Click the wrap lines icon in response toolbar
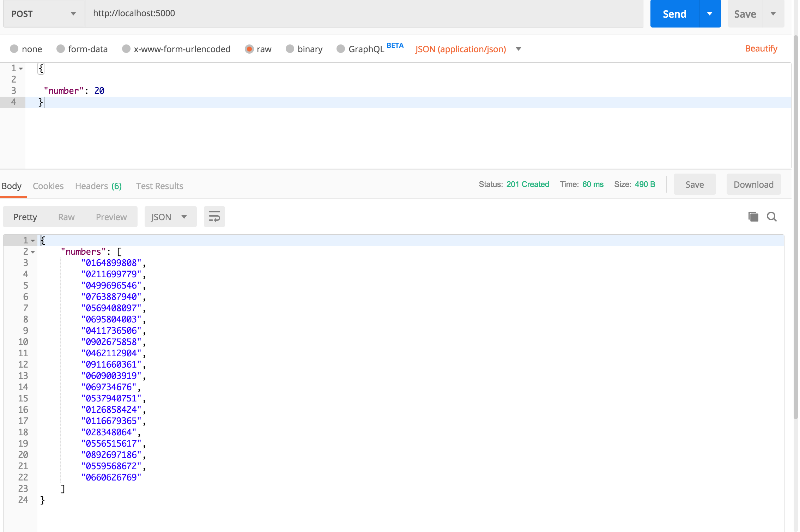 click(x=214, y=217)
